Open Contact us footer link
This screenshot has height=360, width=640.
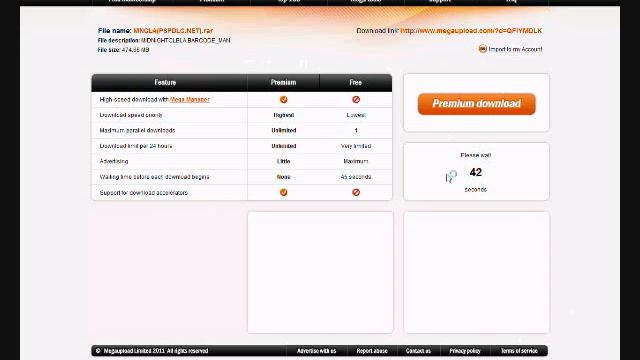pos(418,351)
